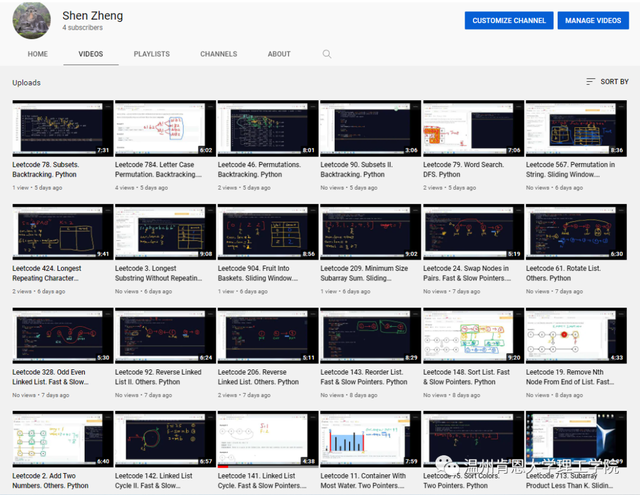Click the Leetcode 78 Subsets video title
Viewport: 640px width, 495px height.
(46, 169)
